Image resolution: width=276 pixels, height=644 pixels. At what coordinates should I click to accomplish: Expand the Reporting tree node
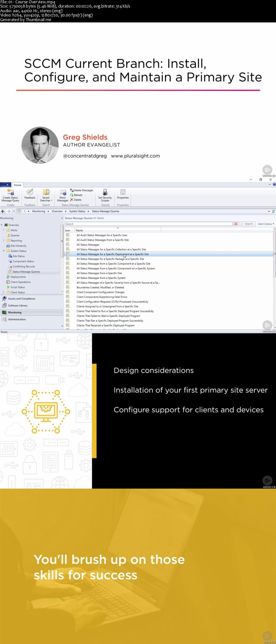(4, 241)
